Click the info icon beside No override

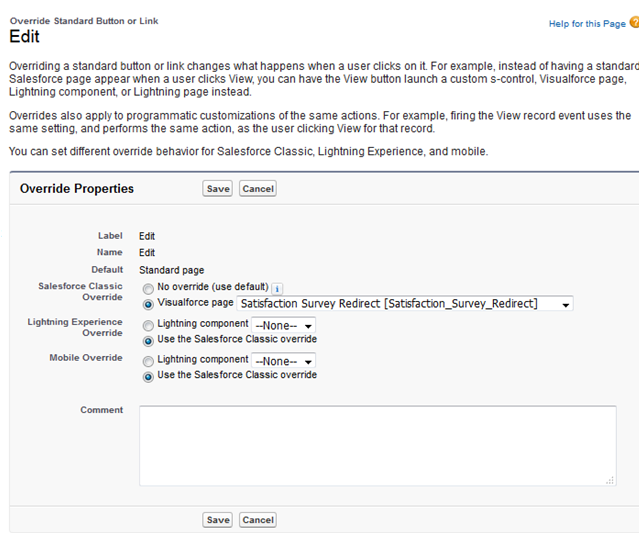coord(277,288)
